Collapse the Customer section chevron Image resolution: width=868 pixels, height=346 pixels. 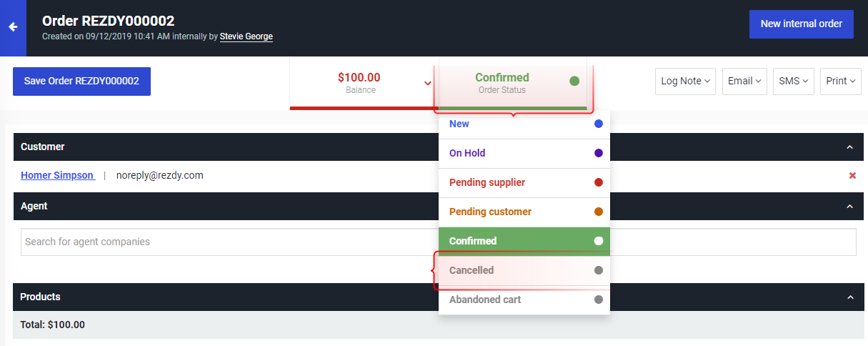[849, 147]
